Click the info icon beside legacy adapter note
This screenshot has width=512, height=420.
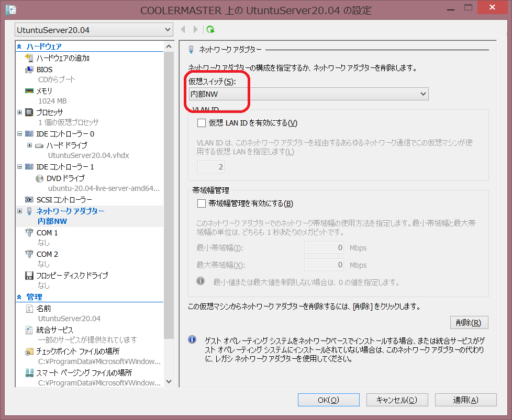(x=192, y=339)
